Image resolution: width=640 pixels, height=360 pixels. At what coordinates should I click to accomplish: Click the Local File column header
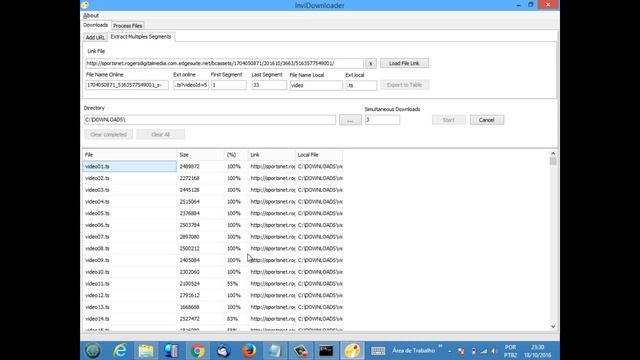tap(319, 155)
